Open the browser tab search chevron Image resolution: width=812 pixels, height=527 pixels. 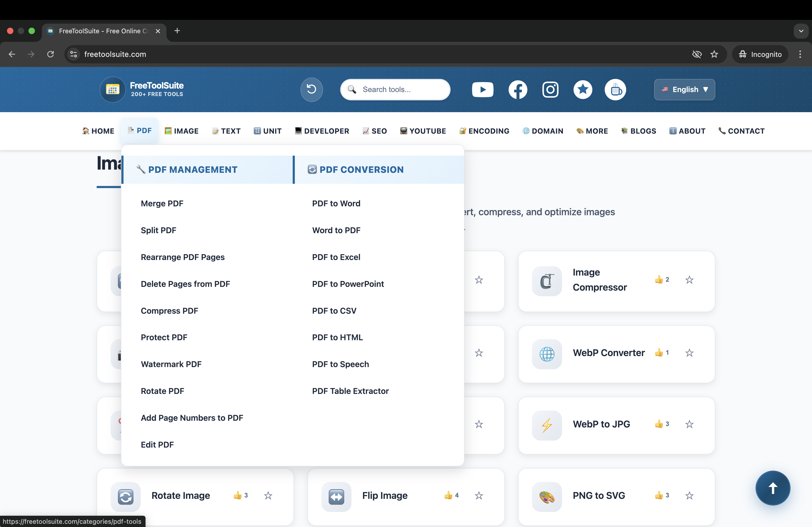(x=801, y=31)
